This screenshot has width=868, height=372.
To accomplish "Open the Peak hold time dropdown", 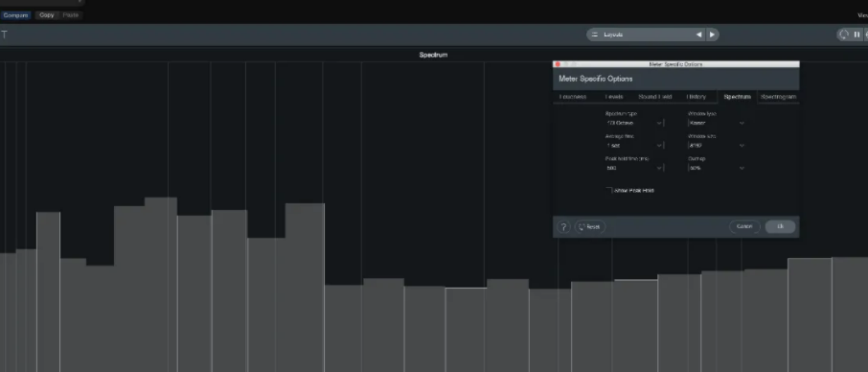I will pyautogui.click(x=634, y=168).
